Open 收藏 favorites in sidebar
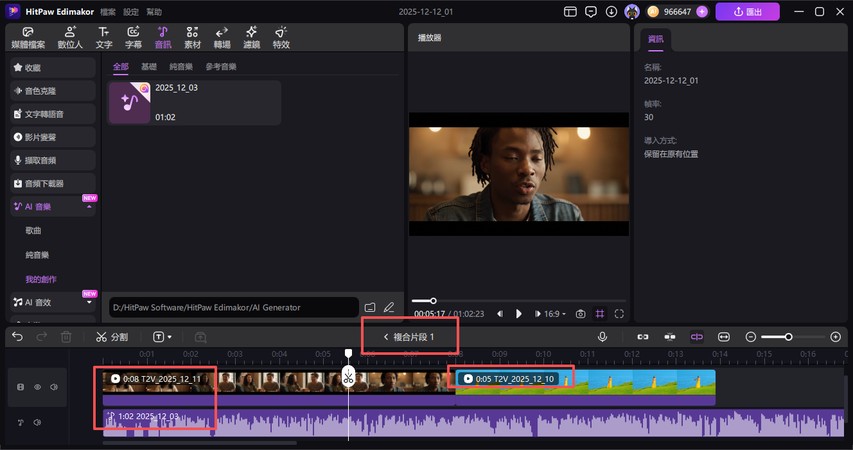The width and height of the screenshot is (853, 450). pyautogui.click(x=53, y=67)
